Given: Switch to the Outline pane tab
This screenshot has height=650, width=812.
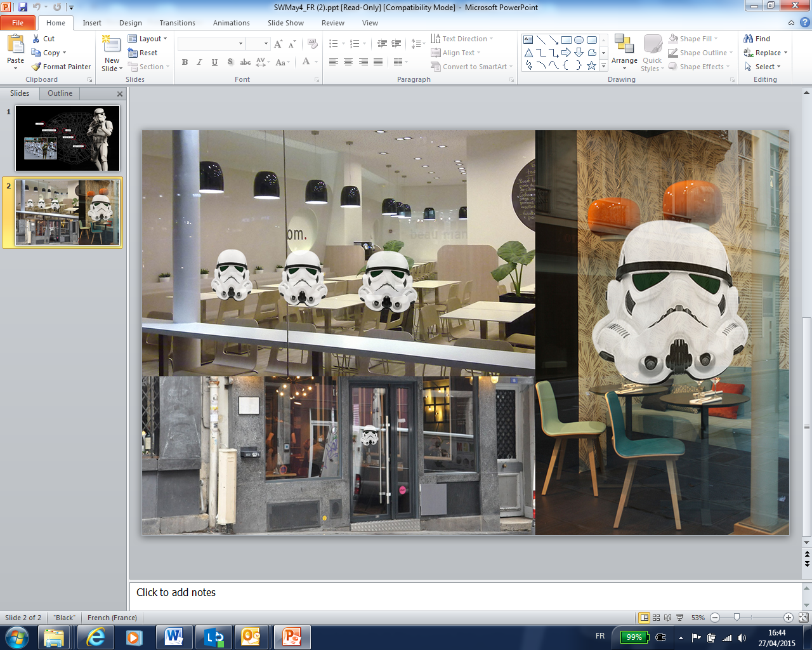Looking at the screenshot, I should [x=60, y=93].
